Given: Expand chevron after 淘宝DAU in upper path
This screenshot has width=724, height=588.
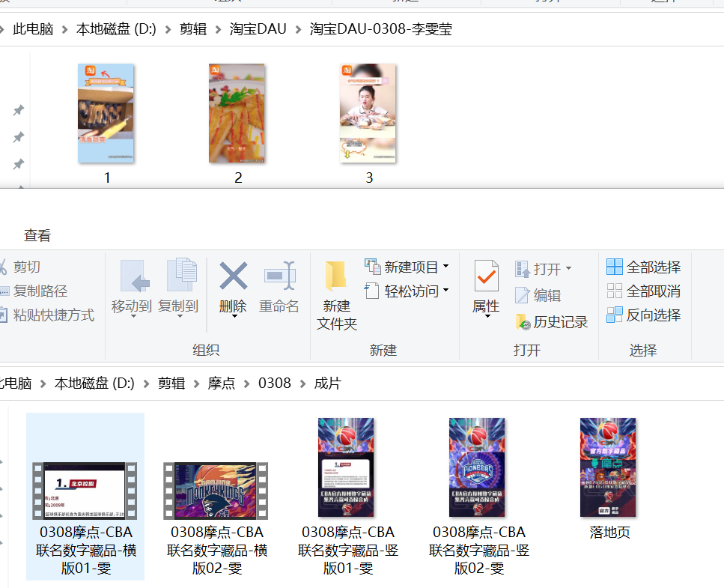Looking at the screenshot, I should [298, 29].
